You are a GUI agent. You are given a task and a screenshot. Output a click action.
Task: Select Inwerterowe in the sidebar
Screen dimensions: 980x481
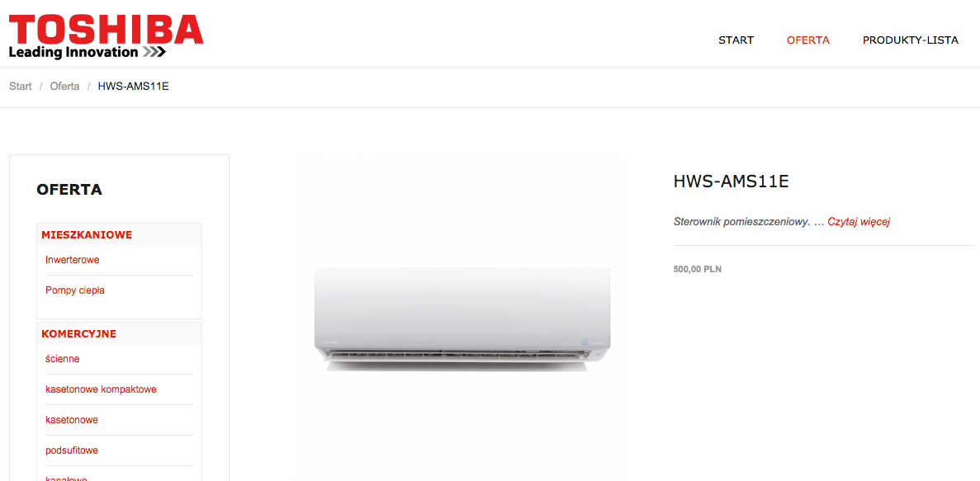(73, 260)
